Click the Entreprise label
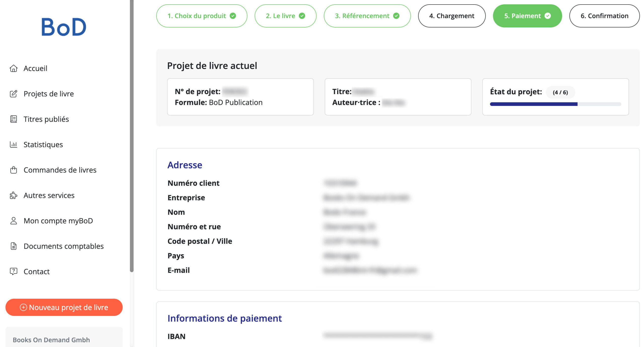 pos(186,198)
